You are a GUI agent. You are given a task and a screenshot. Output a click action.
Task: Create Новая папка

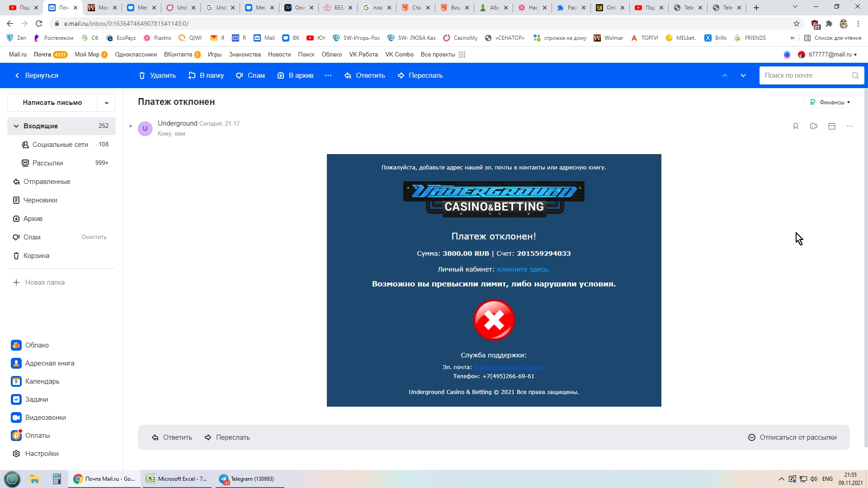pos(39,282)
